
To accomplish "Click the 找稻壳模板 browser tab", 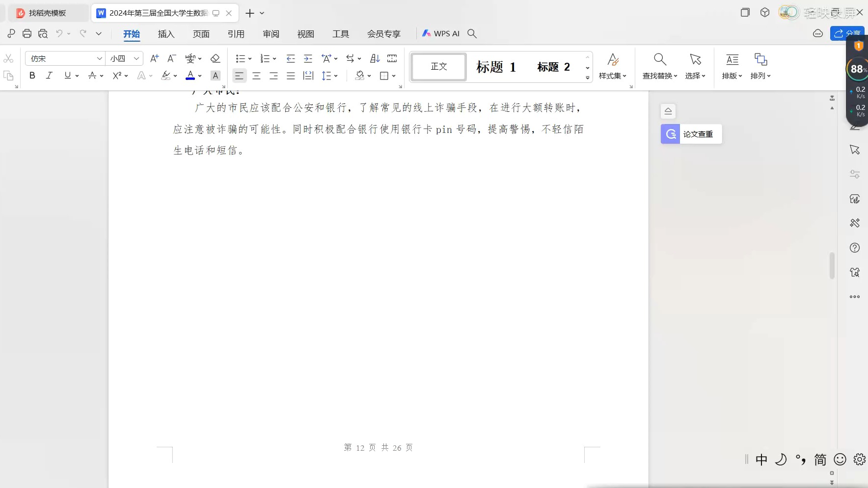I will click(x=47, y=13).
